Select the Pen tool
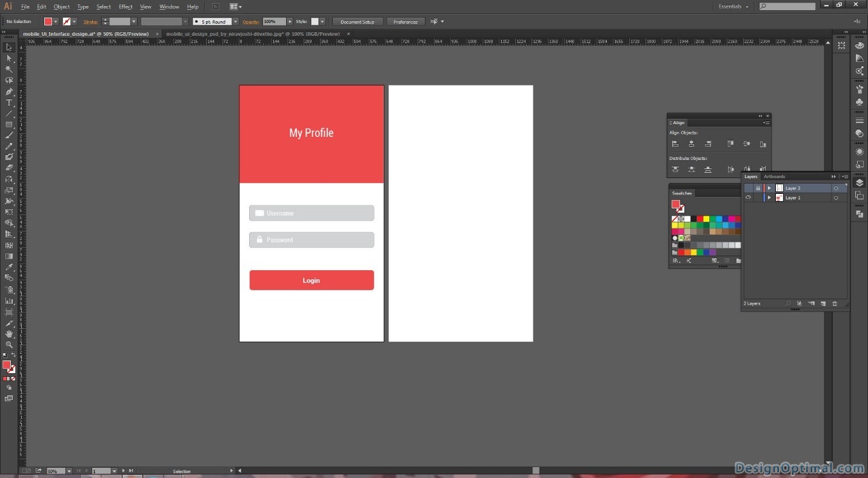Viewport: 868px width, 478px height. (9, 92)
